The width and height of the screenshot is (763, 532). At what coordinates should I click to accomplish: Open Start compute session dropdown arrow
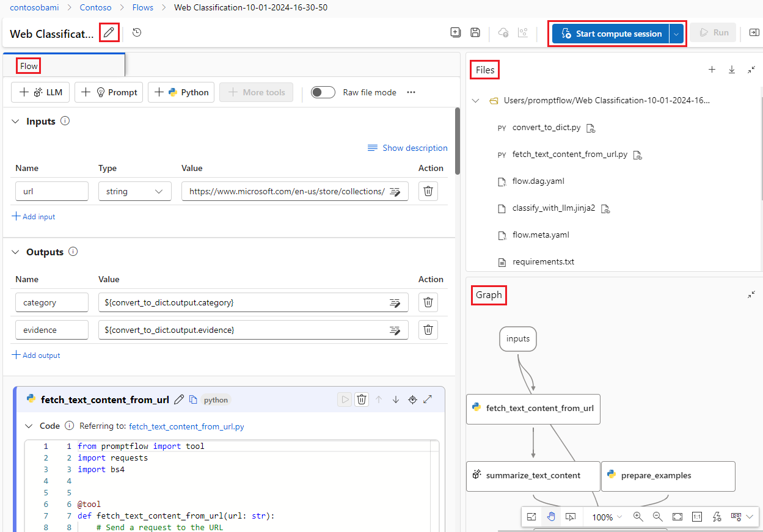pyautogui.click(x=676, y=34)
